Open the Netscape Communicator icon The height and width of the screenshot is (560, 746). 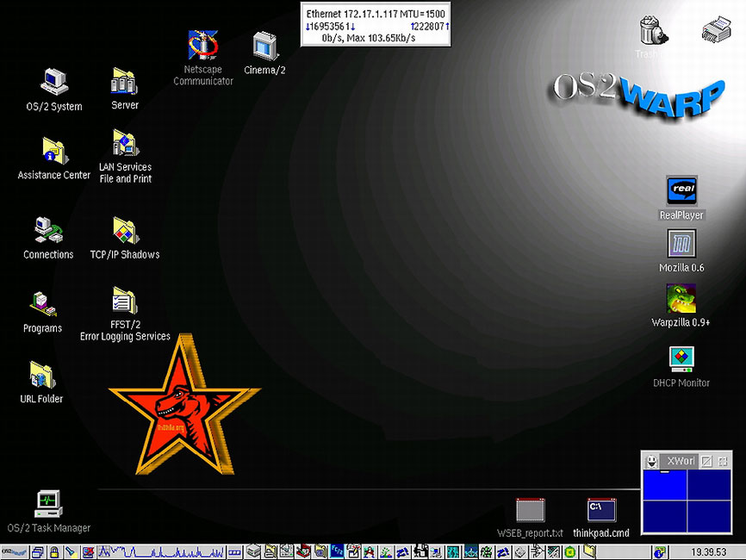(203, 47)
